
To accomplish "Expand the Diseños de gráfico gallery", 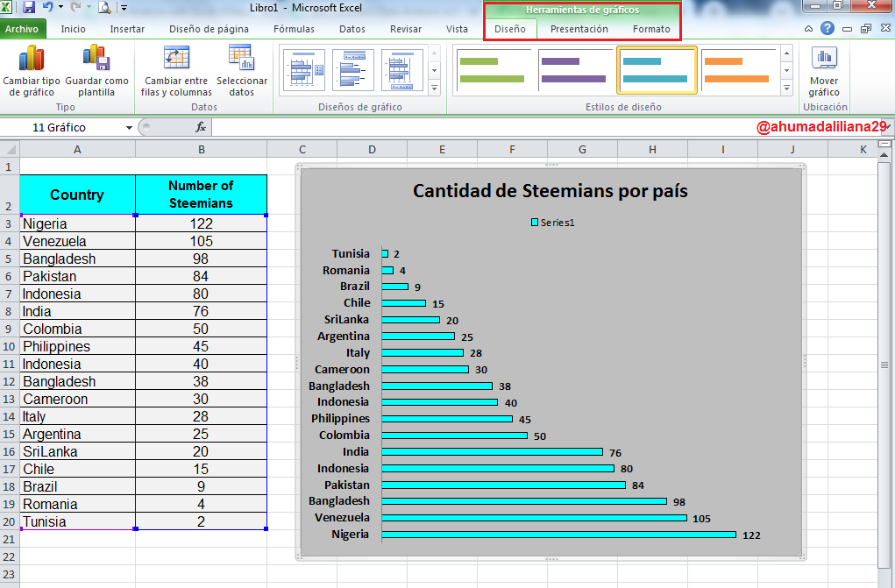I will point(435,88).
